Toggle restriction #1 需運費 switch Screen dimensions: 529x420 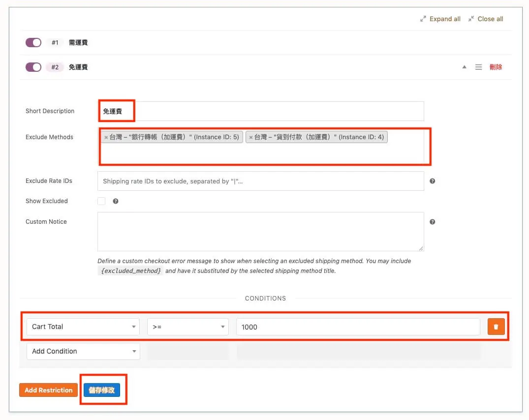click(33, 42)
